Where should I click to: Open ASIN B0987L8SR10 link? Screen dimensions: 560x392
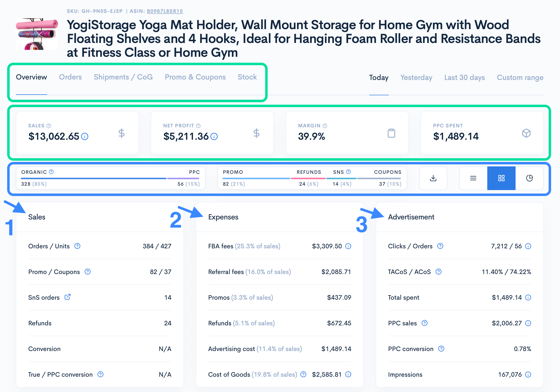click(165, 11)
